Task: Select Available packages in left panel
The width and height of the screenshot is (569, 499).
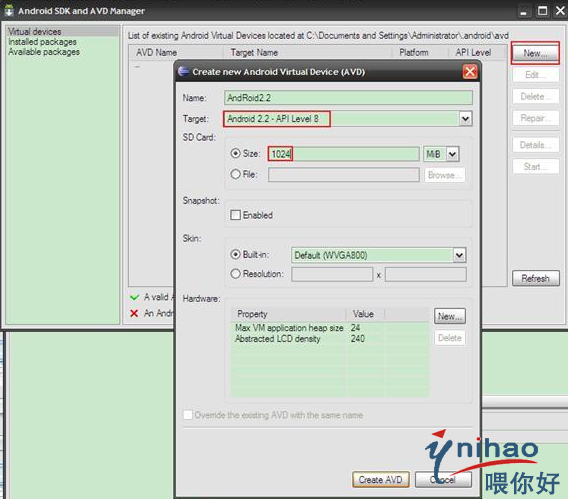Action: (x=44, y=52)
